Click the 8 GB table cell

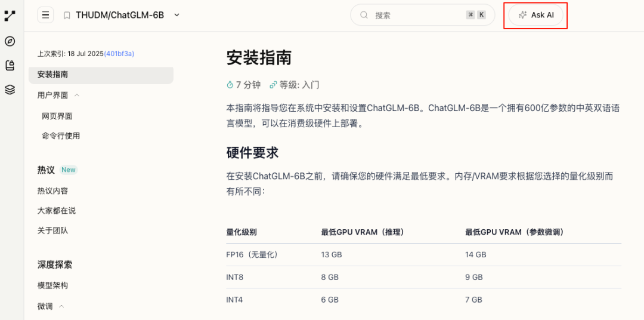pyautogui.click(x=330, y=278)
